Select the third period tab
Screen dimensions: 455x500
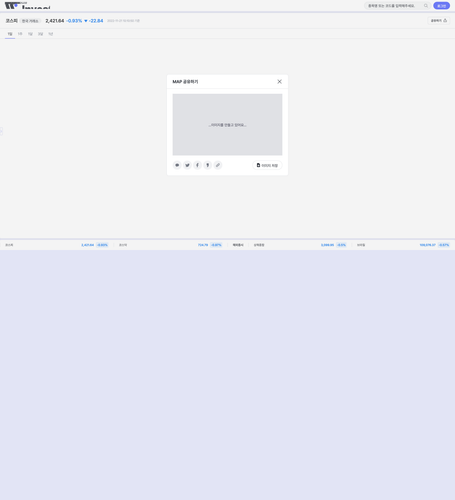click(30, 34)
